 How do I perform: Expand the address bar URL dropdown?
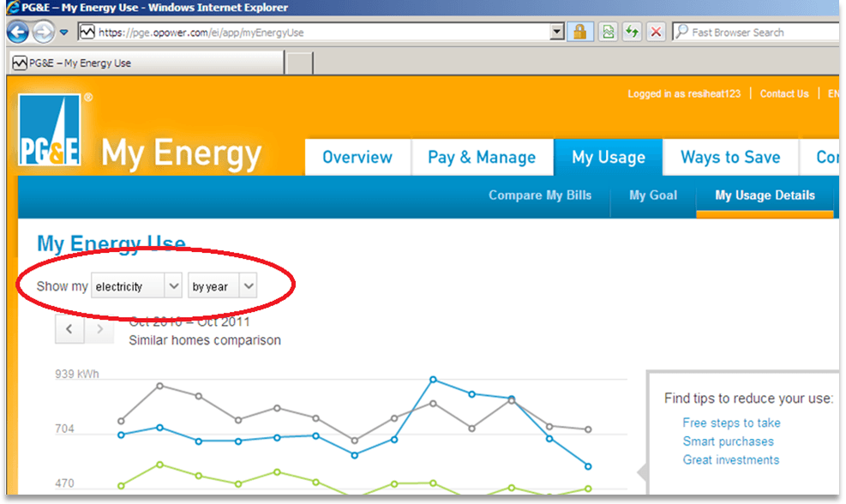tap(558, 33)
